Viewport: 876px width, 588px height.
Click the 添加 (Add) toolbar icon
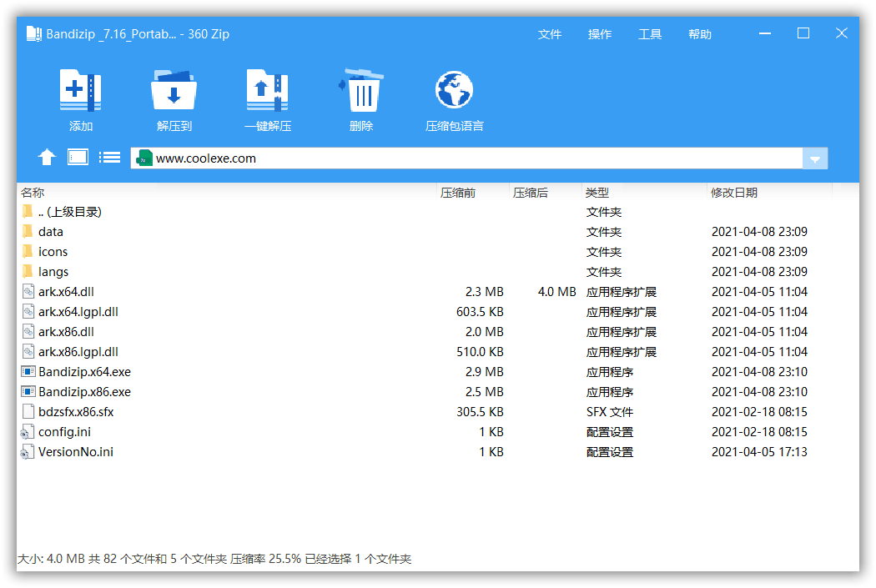click(x=80, y=90)
